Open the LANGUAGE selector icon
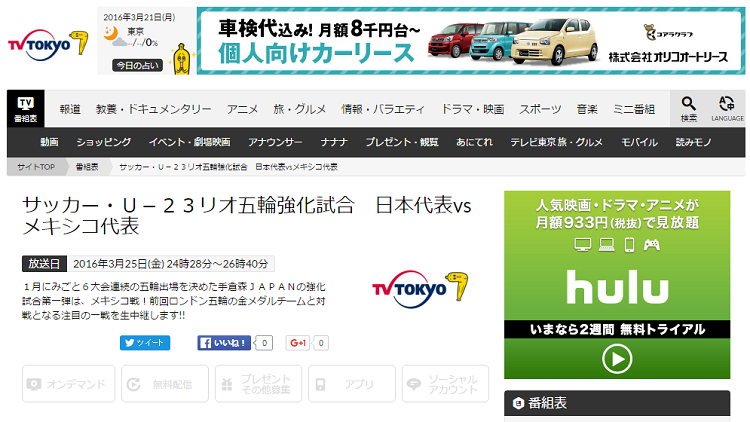Image resolution: width=750 pixels, height=422 pixels. point(727,108)
